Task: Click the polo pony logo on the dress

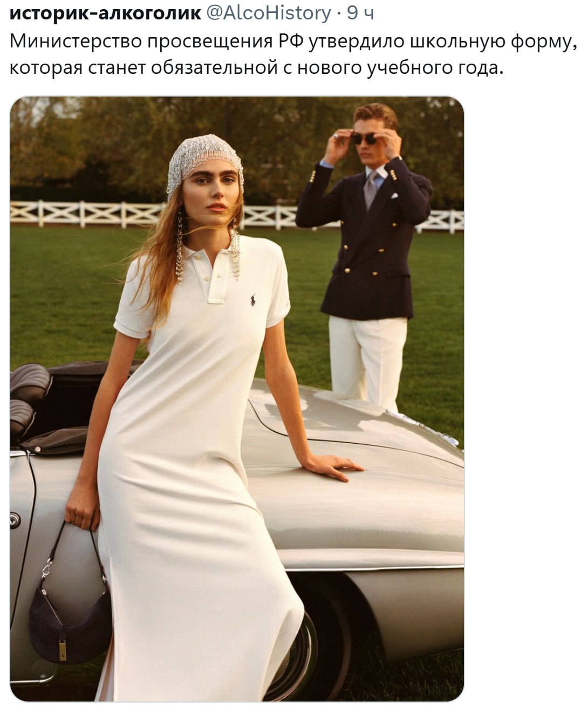Action: [252, 300]
